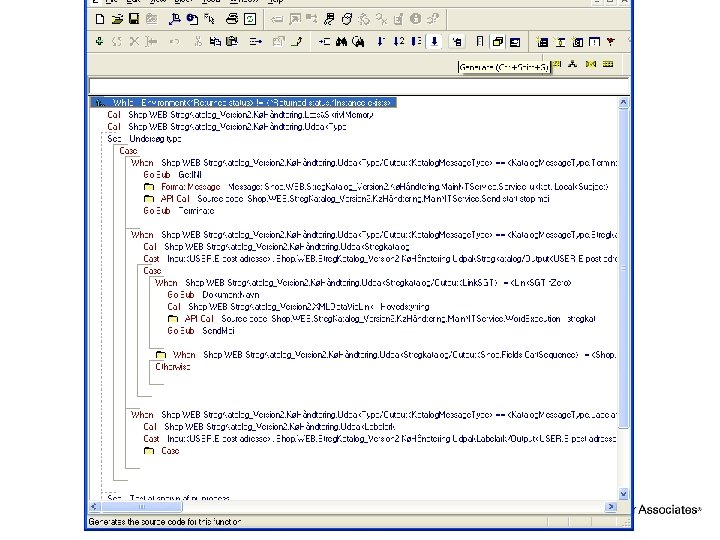Click the plain single down-arrow icon

[380, 42]
